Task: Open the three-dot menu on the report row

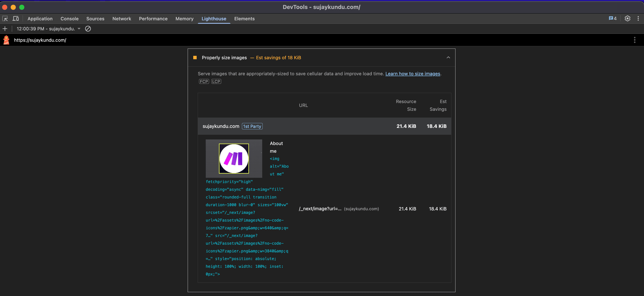Action: coord(635,40)
